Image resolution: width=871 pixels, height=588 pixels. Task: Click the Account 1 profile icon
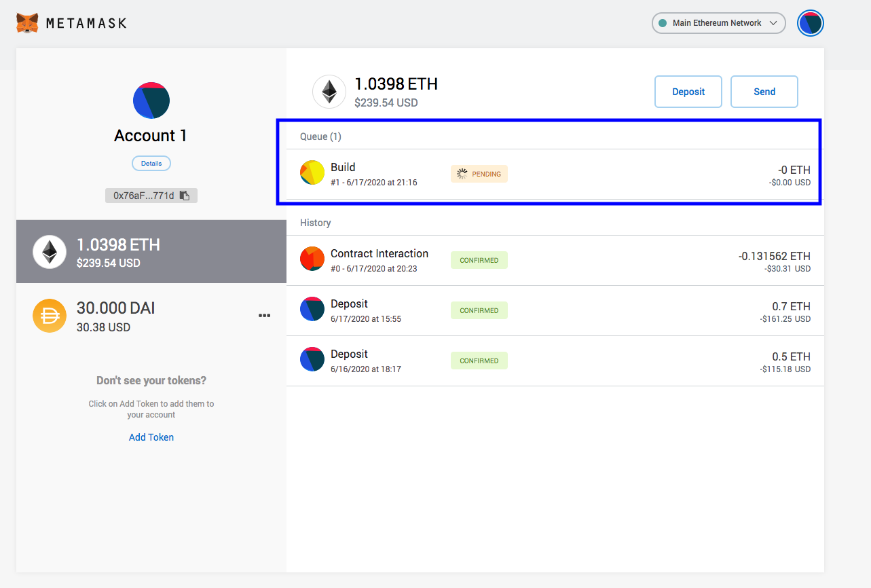(151, 100)
